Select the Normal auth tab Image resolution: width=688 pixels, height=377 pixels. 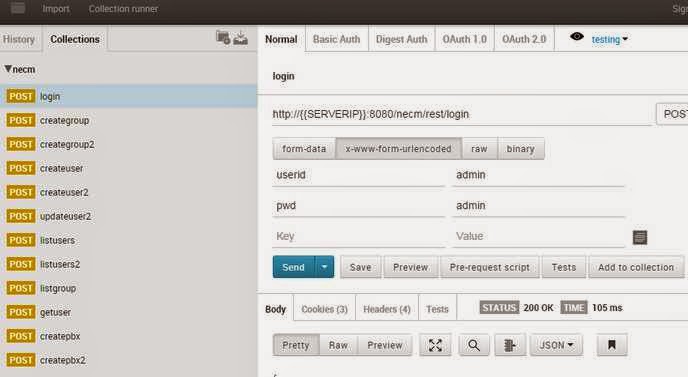click(281, 39)
